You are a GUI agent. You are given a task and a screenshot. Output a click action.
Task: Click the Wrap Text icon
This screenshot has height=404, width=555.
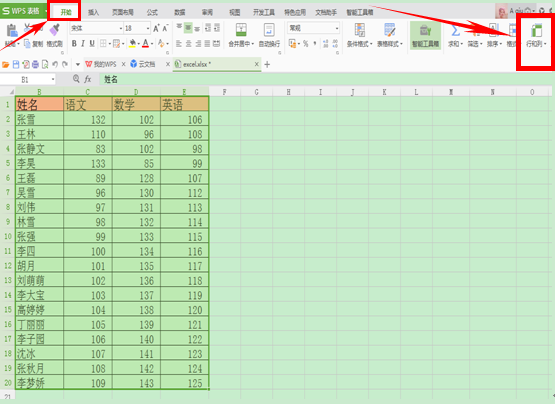[x=269, y=30]
